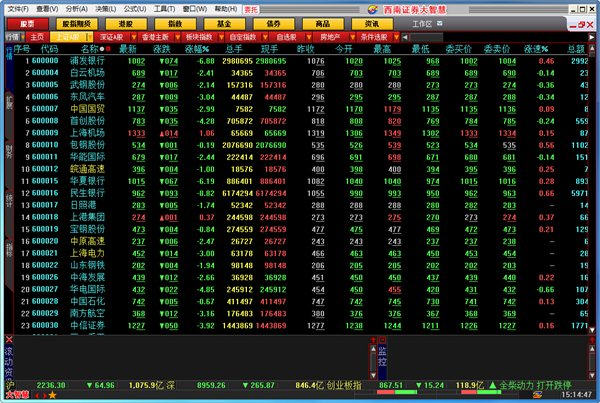The image size is (600, 403).
Task: Toggle the 滚动资讯 vertical panel tab
Action: tap(9, 362)
